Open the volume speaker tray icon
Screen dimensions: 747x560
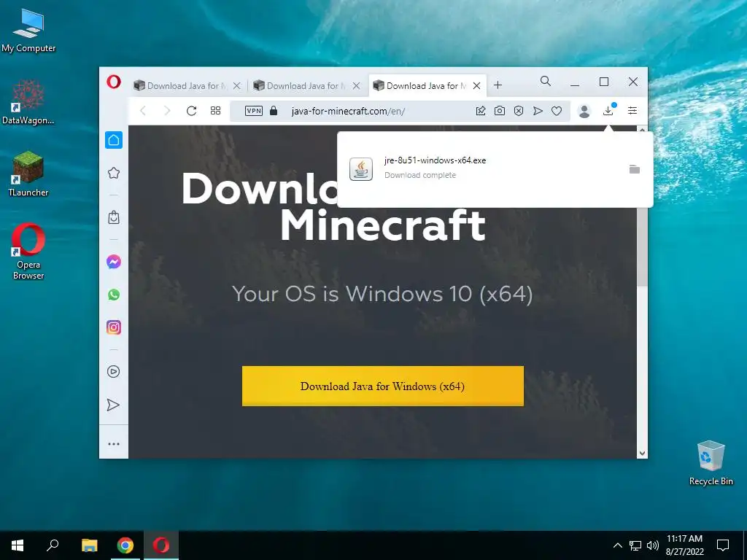(653, 545)
